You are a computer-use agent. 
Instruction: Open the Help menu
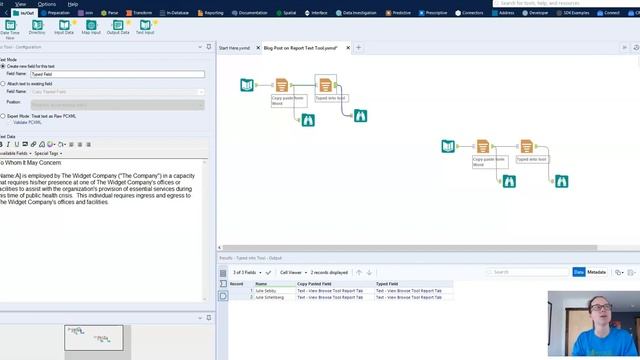(x=73, y=4)
